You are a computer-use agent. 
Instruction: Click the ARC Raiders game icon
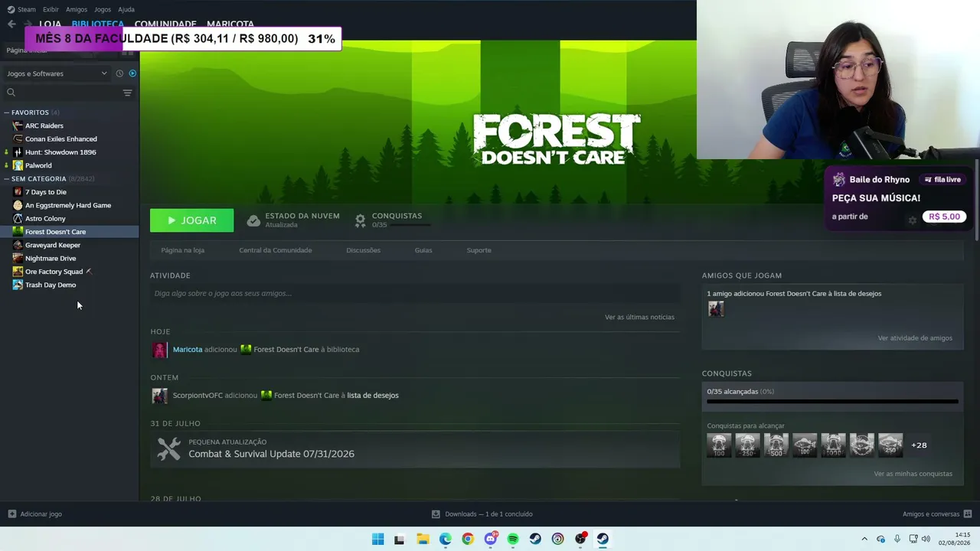(x=18, y=126)
